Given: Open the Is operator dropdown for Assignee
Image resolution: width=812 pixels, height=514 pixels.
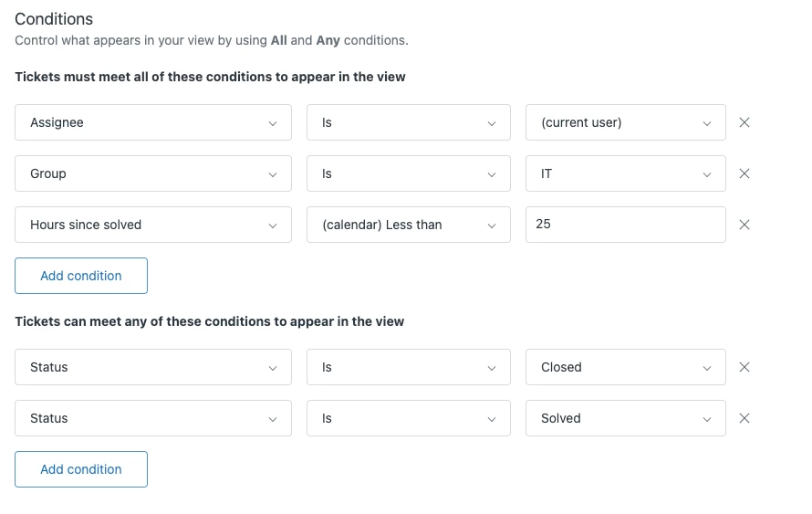Looking at the screenshot, I should coord(408,122).
